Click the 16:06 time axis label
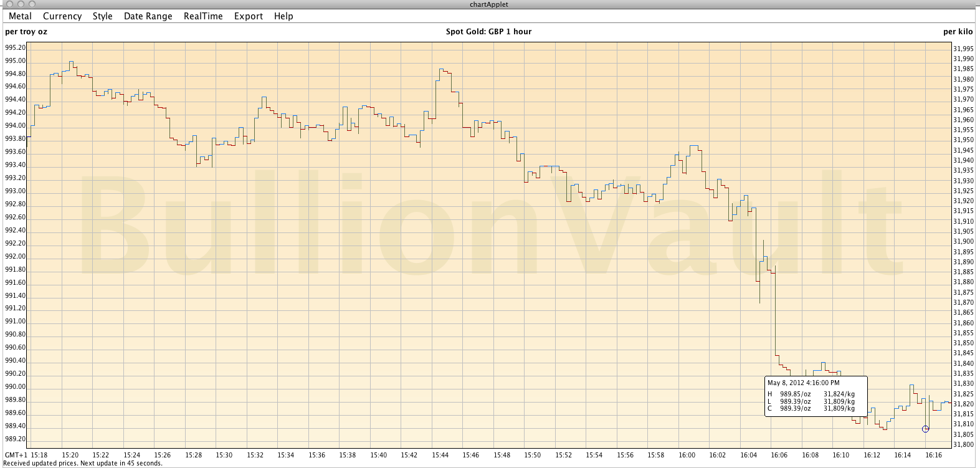The height and width of the screenshot is (468, 980). click(779, 456)
